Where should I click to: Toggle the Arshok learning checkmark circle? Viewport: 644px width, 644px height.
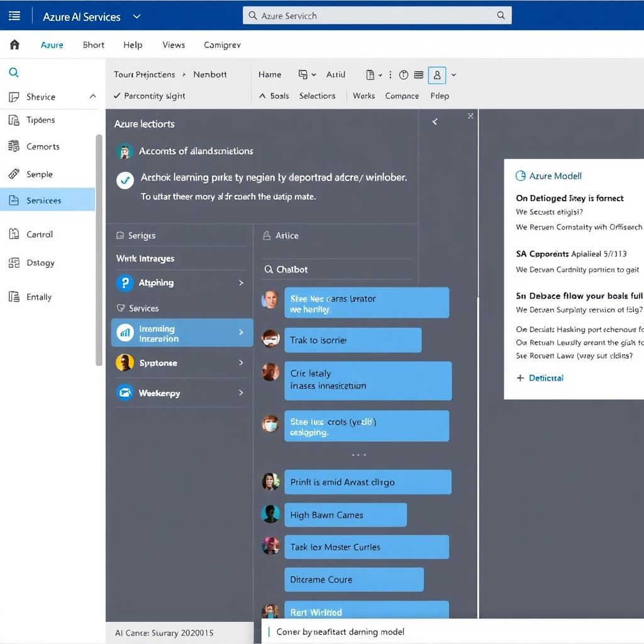point(125,180)
